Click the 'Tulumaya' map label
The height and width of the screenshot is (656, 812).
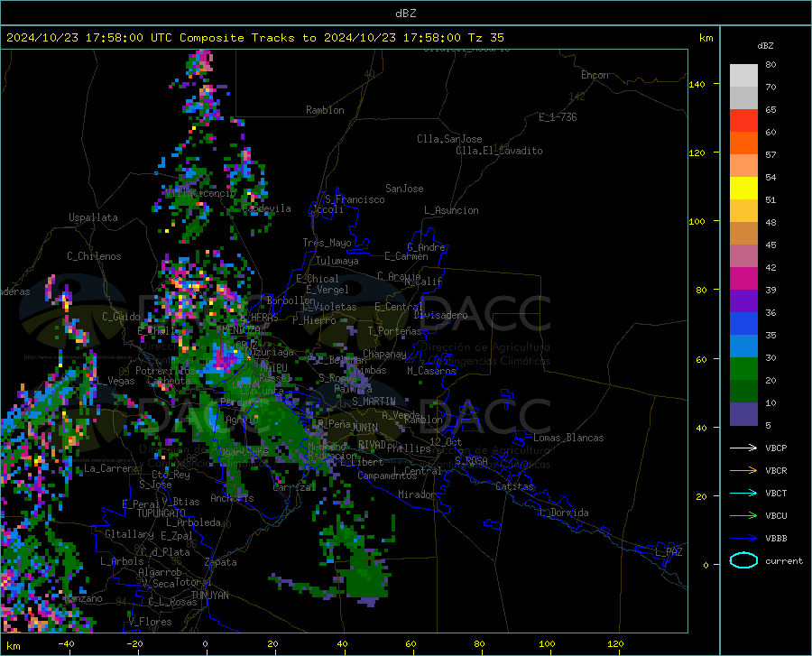[x=337, y=261]
